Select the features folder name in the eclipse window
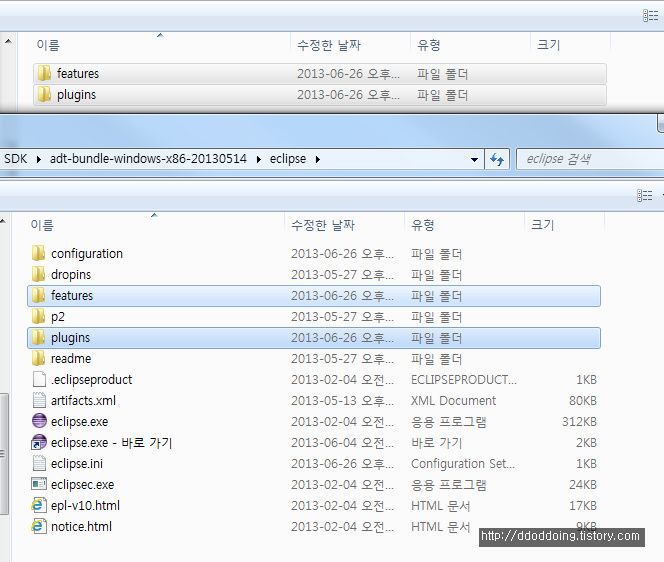Image resolution: width=664 pixels, height=562 pixels. (x=72, y=295)
